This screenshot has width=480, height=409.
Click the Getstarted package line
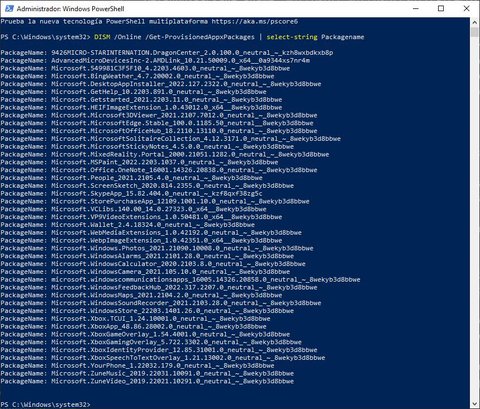141,100
